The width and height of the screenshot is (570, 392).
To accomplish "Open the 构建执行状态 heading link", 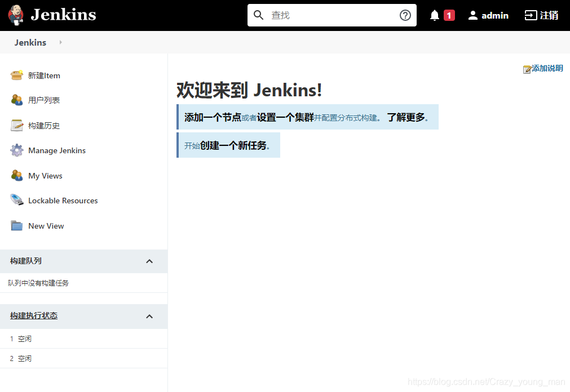I will click(34, 316).
